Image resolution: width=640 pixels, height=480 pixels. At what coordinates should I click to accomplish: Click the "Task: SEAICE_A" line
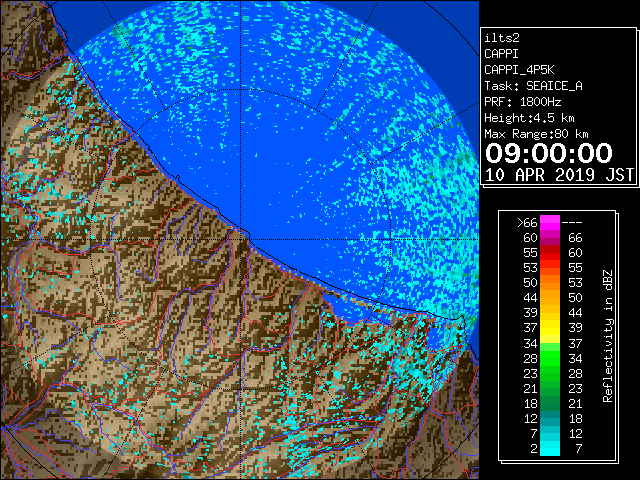pyautogui.click(x=533, y=86)
